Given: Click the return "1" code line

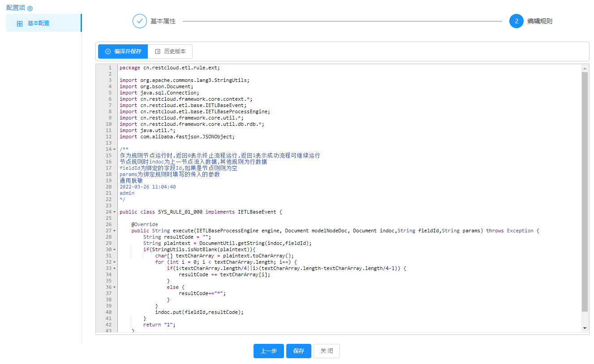Looking at the screenshot, I should 159,325.
